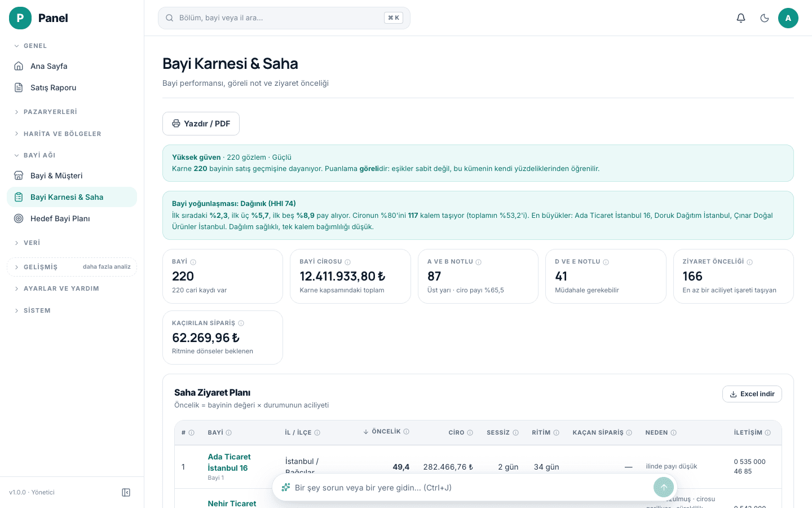Click info icon next to BAYİ CİROSU
The image size is (812, 508).
coord(348,262)
